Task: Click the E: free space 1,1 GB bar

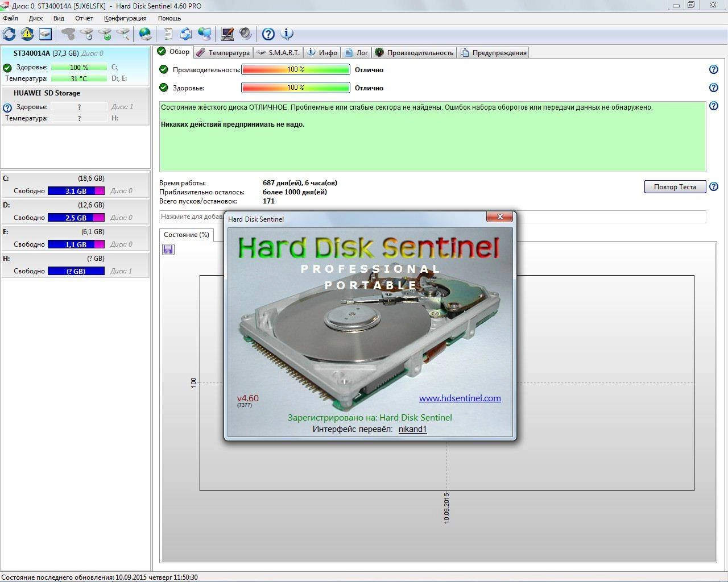Action: 76,244
